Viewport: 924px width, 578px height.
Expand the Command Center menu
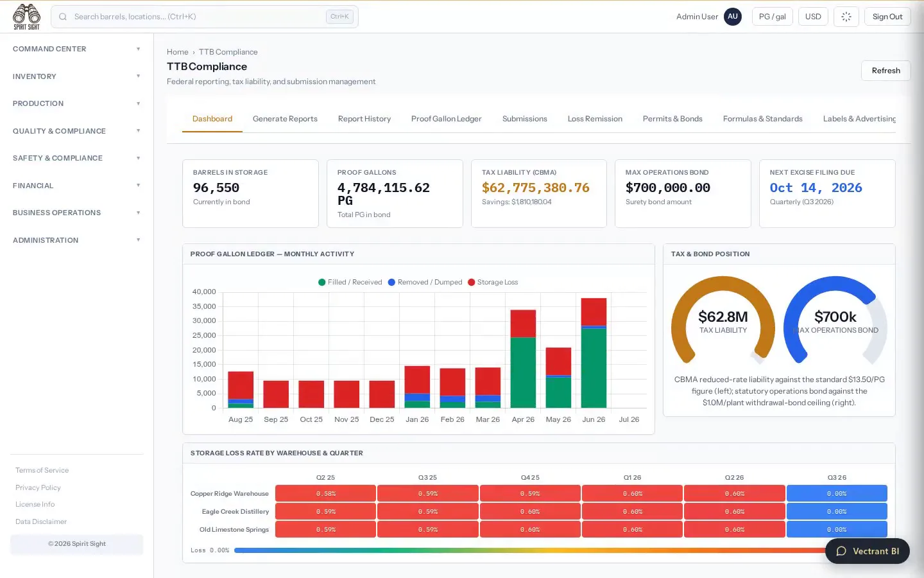pyautogui.click(x=76, y=49)
